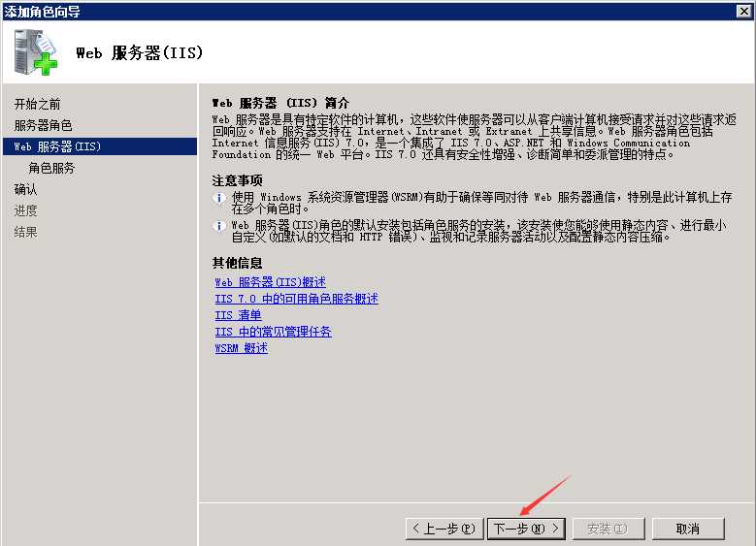
Task: Go to the 开始之前 step
Action: (x=37, y=104)
